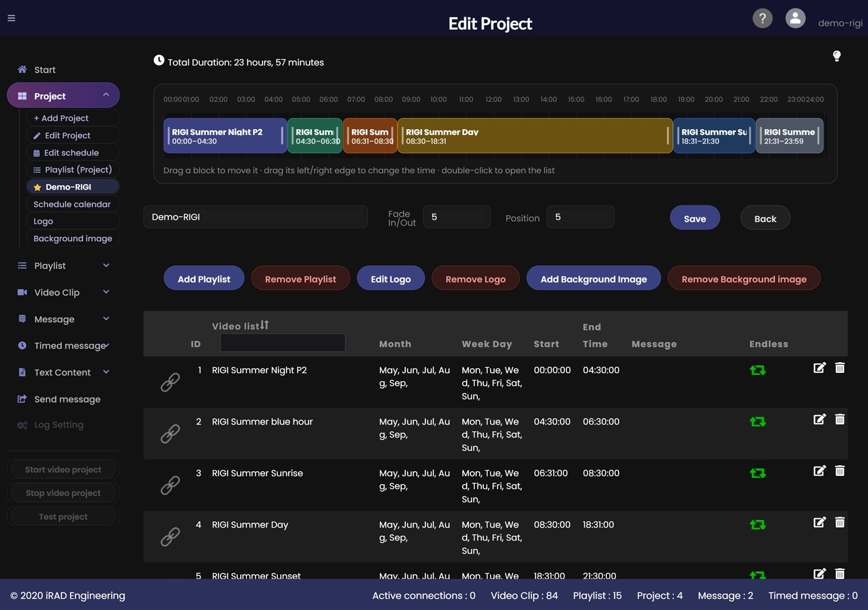Screen dimensions: 868x610
Task: Delete the RIGI Summer Sunrise row
Action: click(840, 471)
